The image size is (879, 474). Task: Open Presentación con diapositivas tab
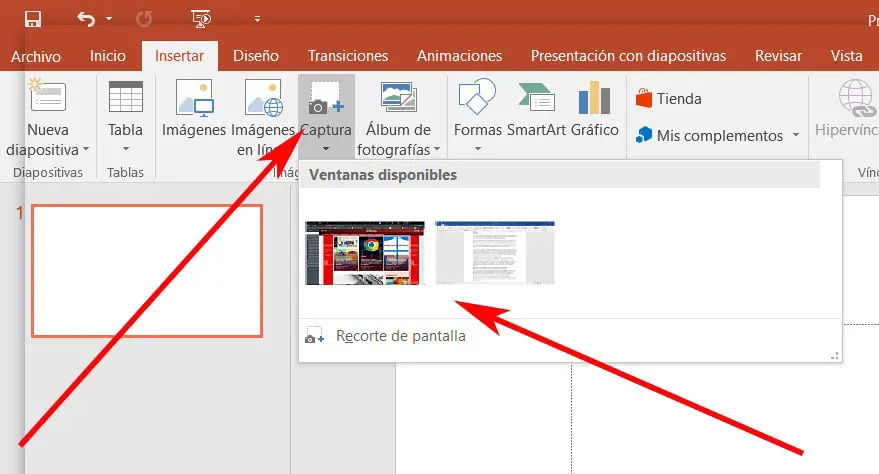pyautogui.click(x=628, y=56)
